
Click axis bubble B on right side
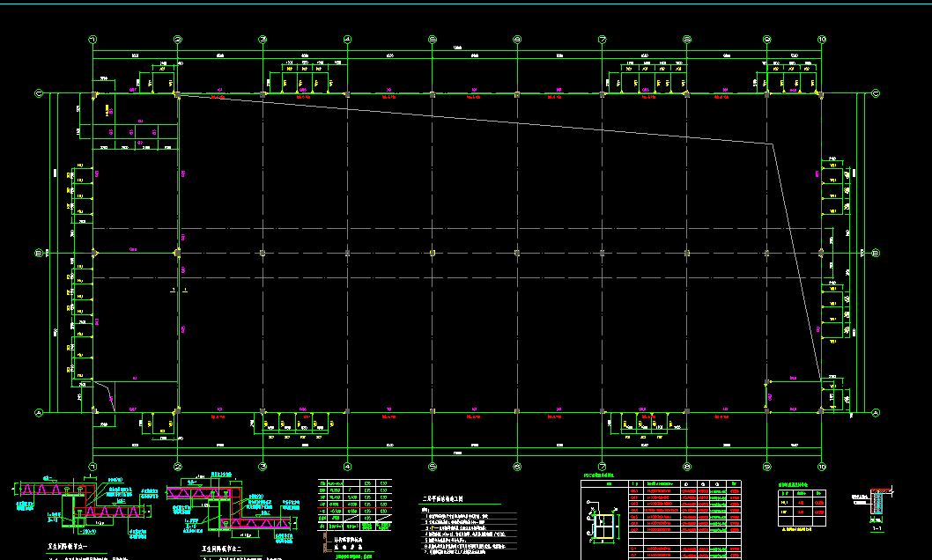[876, 253]
